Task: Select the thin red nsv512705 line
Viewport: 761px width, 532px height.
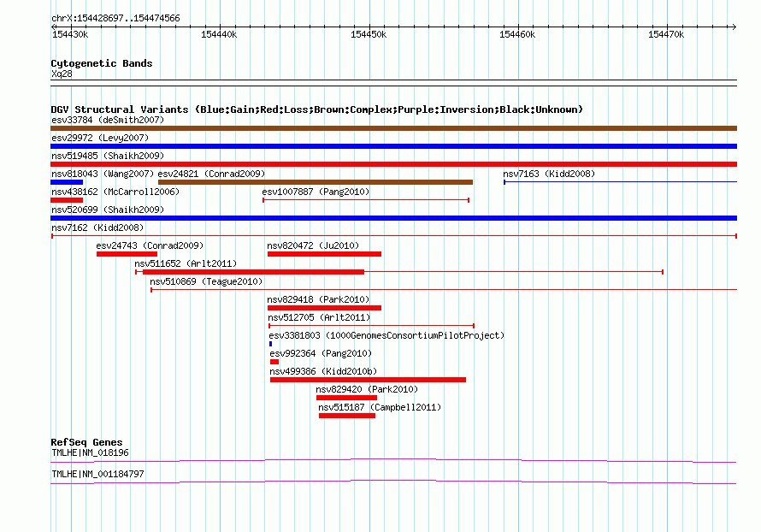Action: click(371, 326)
